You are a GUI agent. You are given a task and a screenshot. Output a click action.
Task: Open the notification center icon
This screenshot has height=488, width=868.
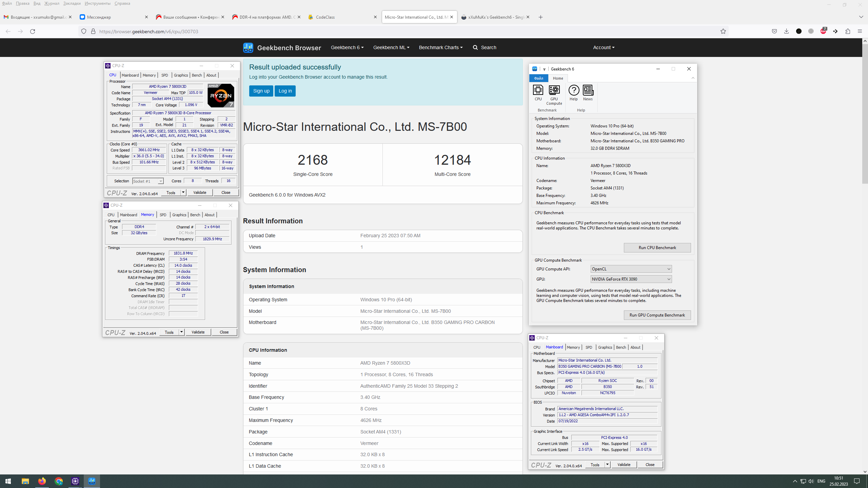point(857,481)
